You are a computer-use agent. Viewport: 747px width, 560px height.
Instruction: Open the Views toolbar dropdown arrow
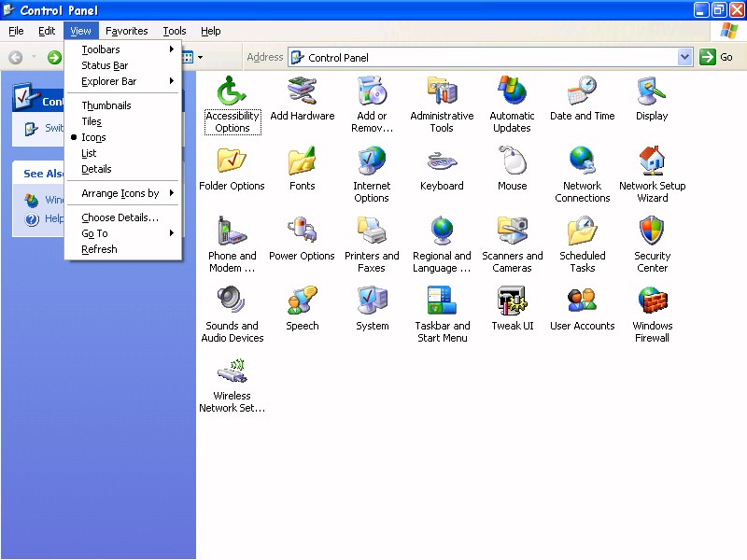tap(200, 58)
